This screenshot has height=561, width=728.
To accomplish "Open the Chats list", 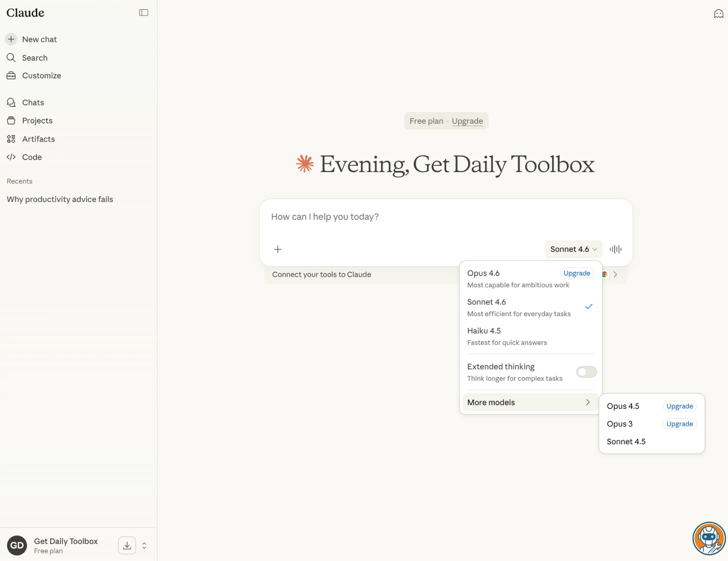I will (x=33, y=102).
